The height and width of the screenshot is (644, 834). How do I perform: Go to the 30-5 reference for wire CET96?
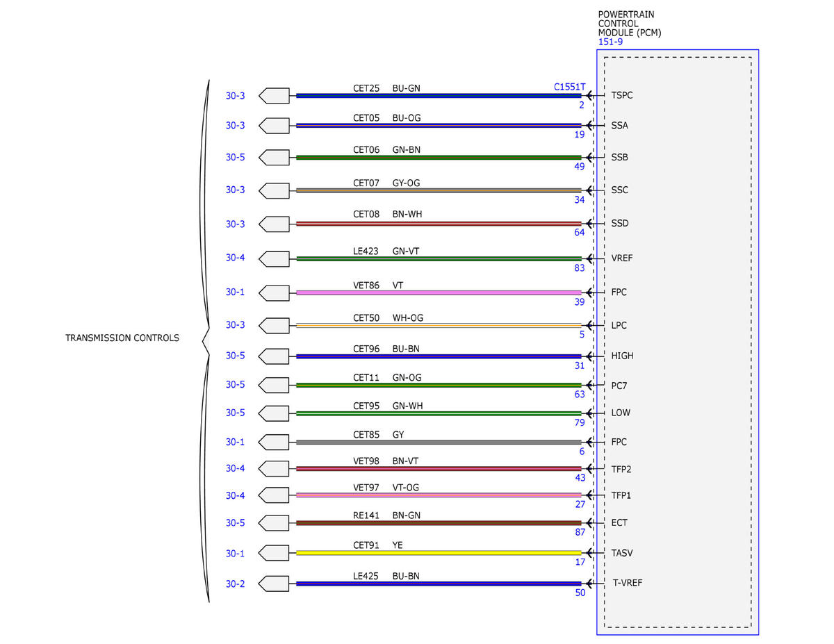click(x=235, y=356)
